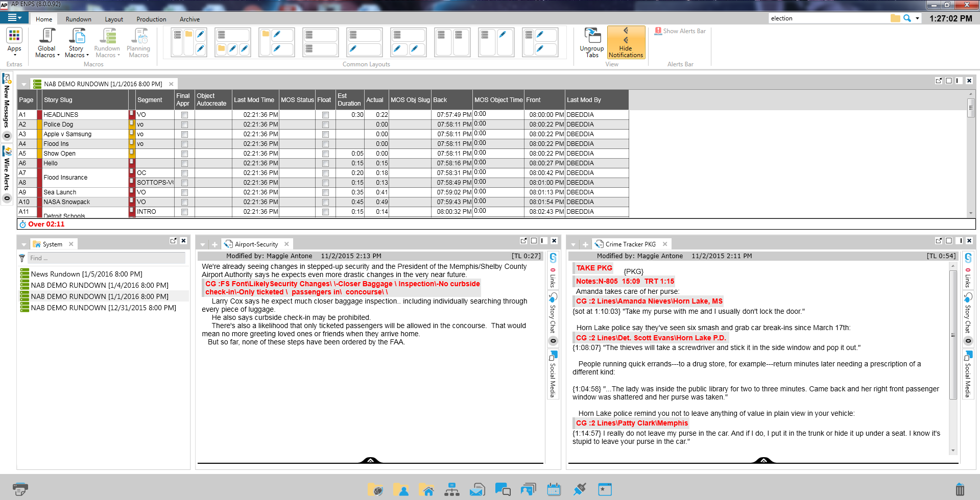
Task: Open Social Media in Crime Tracker panel
Action: pos(968,374)
